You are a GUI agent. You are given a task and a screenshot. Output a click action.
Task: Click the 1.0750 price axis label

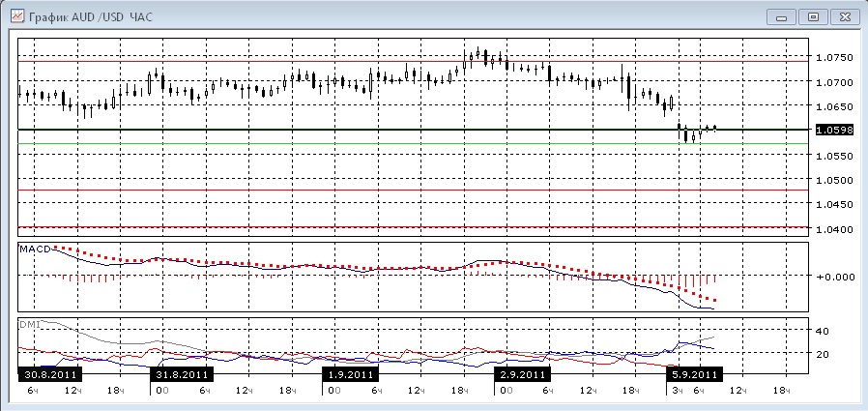point(835,57)
